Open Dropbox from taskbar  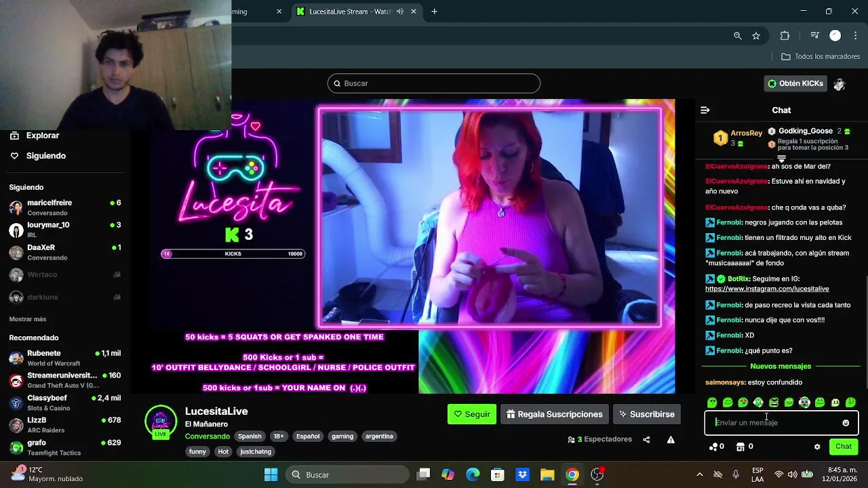point(522,474)
